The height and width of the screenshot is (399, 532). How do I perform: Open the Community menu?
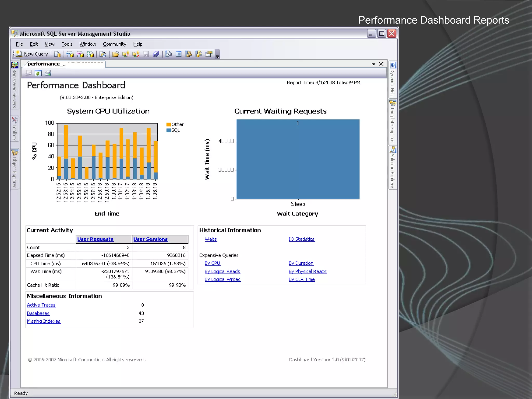pos(115,44)
